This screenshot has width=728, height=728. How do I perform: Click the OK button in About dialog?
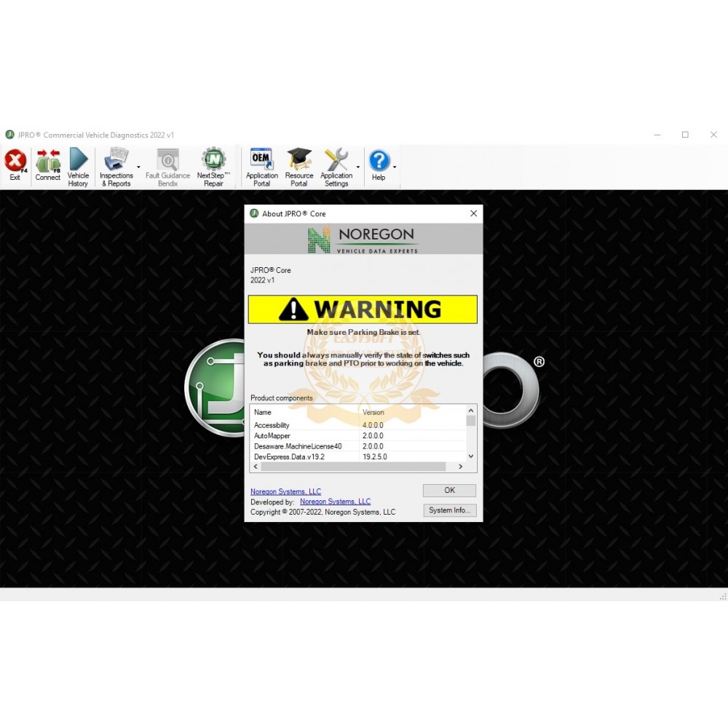click(x=449, y=490)
